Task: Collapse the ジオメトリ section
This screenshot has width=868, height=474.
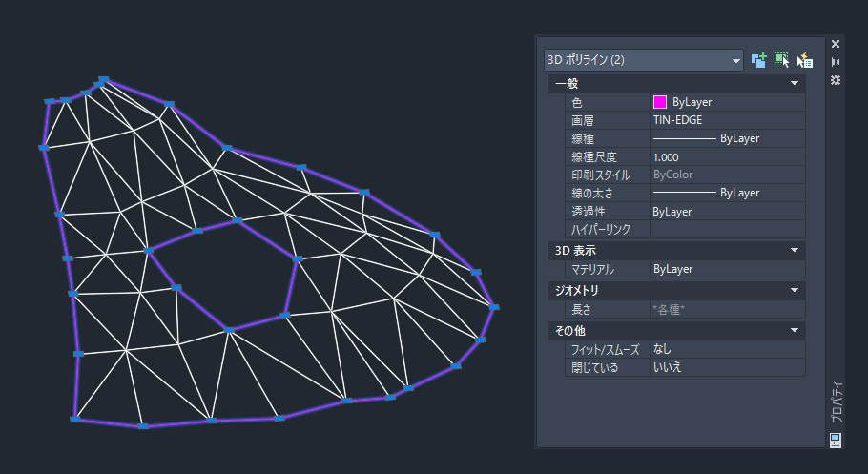Action: [x=794, y=290]
